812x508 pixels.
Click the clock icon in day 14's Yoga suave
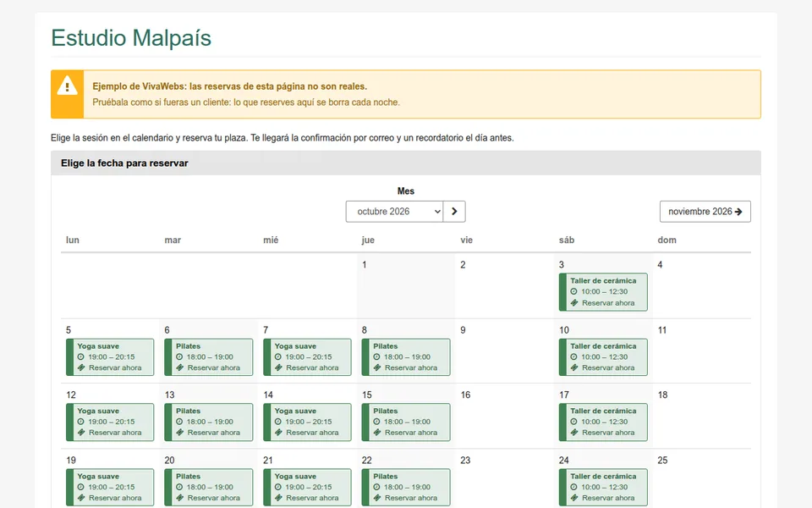click(x=278, y=422)
